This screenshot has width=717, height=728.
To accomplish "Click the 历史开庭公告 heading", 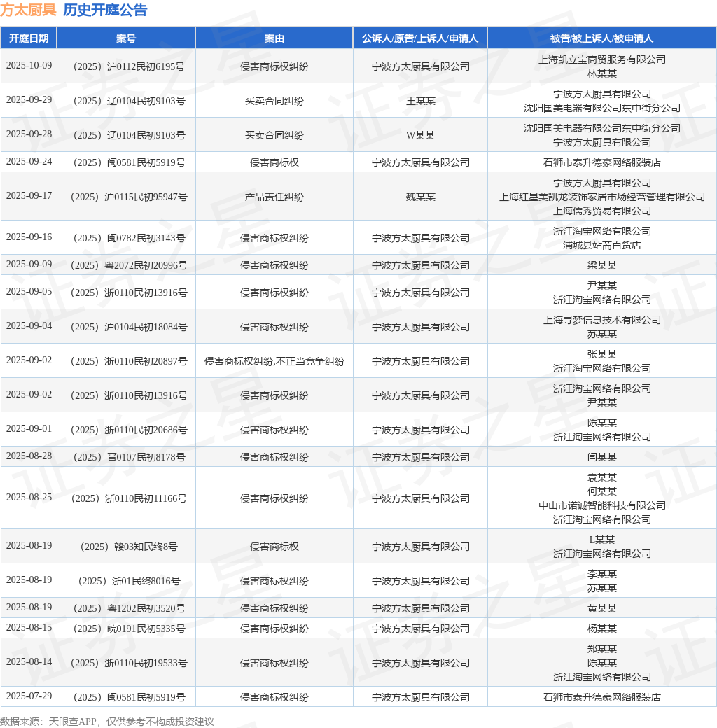I will coord(105,10).
